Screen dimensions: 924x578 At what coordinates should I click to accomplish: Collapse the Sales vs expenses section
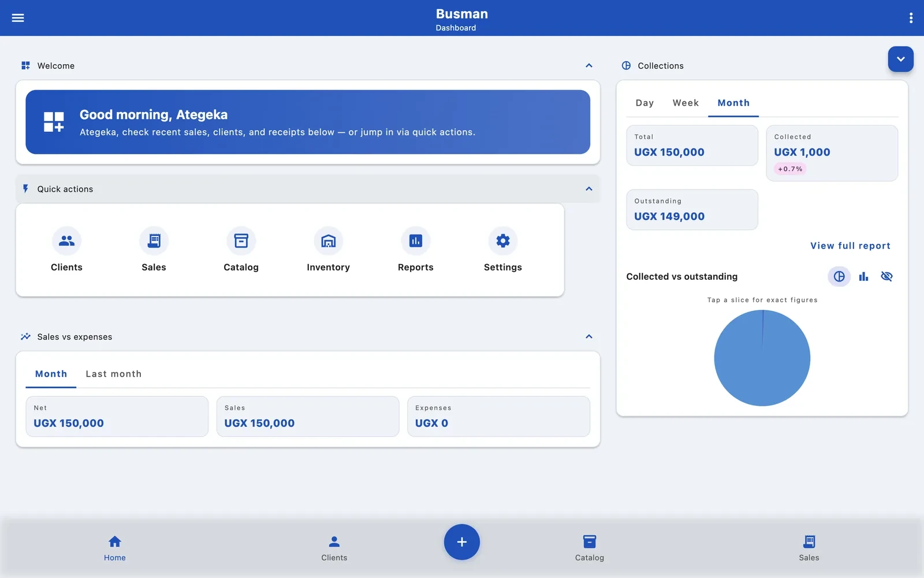(589, 336)
